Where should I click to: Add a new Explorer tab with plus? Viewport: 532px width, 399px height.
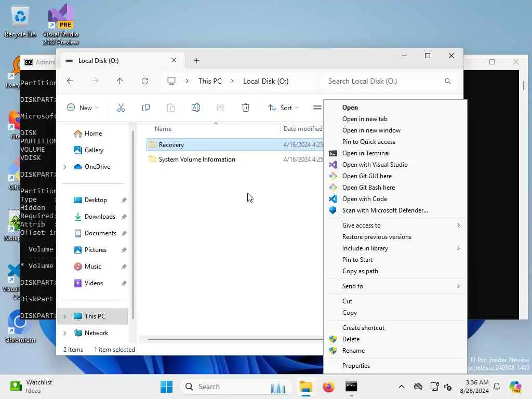click(x=196, y=61)
